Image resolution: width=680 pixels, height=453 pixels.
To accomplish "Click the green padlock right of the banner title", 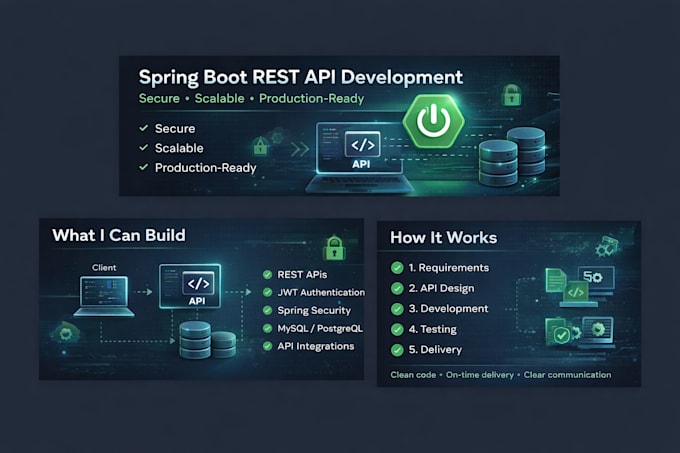I will pos(512,95).
